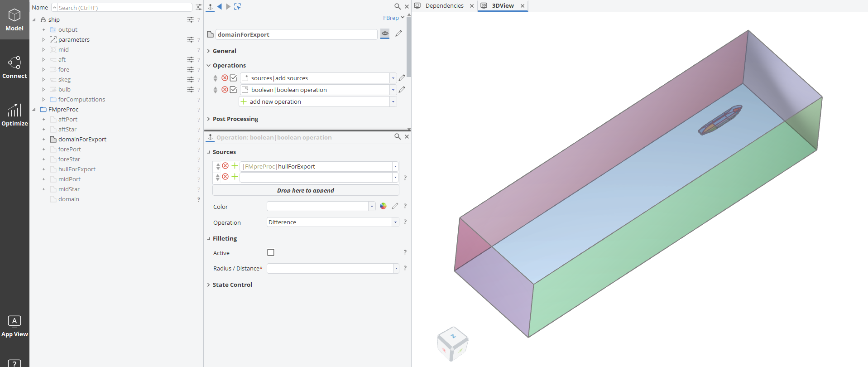The width and height of the screenshot is (868, 367).
Task: Search within the boolean operation panel
Action: click(397, 136)
